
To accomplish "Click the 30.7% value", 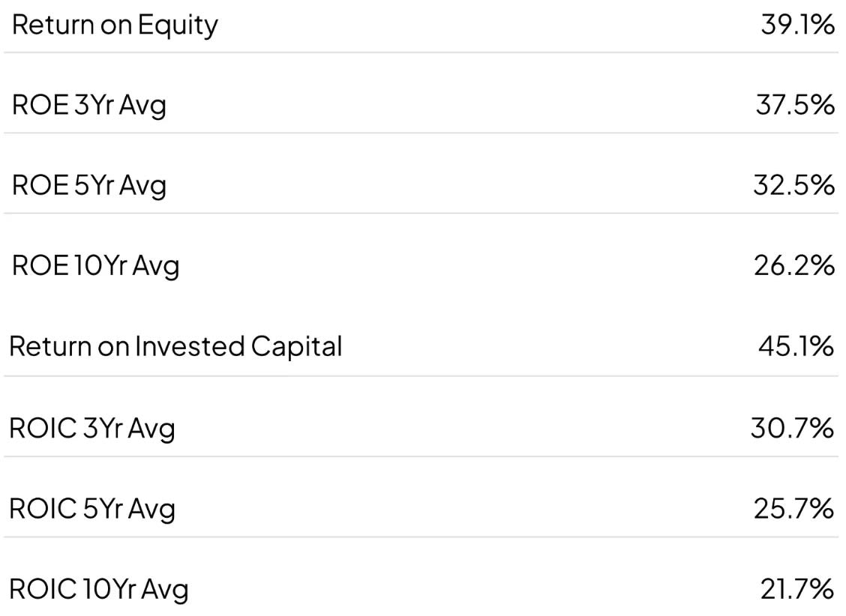I will coord(793,429).
